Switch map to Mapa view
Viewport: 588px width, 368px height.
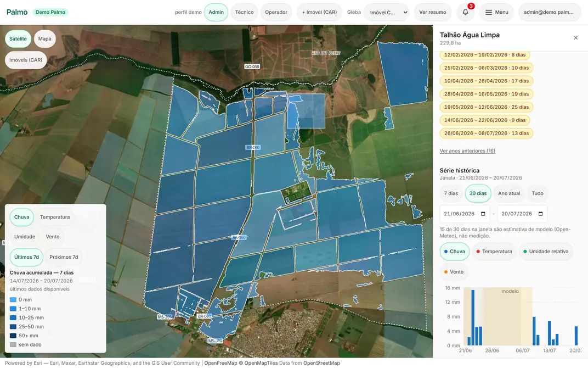click(x=44, y=38)
